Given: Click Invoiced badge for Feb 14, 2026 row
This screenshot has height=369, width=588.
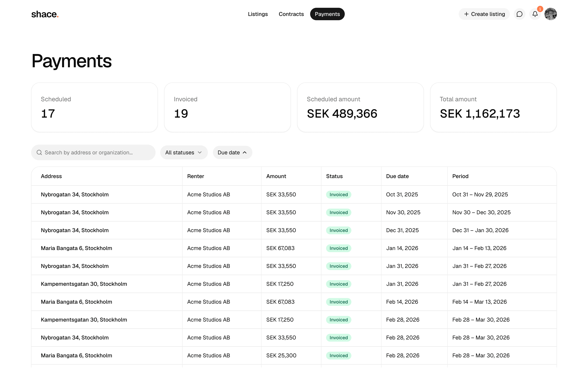Looking at the screenshot, I should pos(339,302).
